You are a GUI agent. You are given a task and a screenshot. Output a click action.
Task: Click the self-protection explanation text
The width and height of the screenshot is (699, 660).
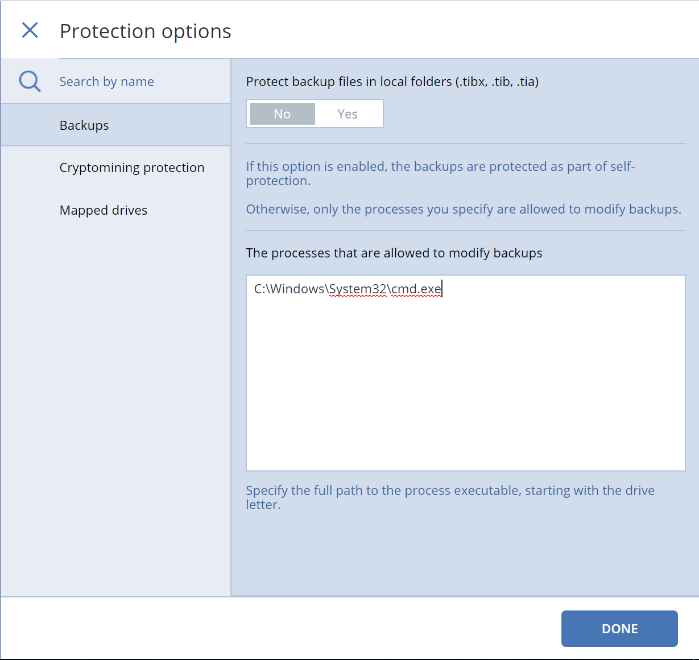[440, 173]
